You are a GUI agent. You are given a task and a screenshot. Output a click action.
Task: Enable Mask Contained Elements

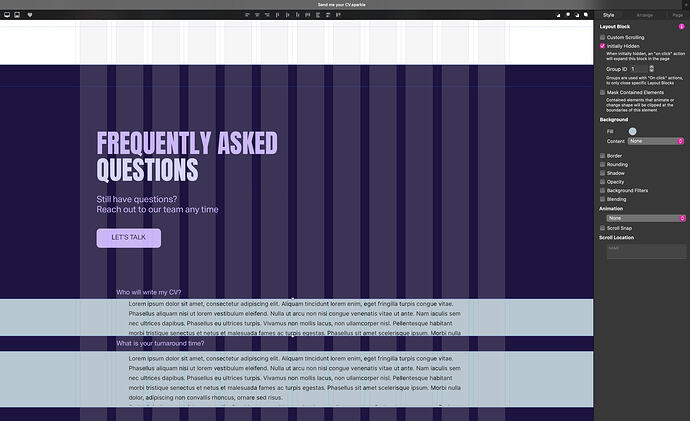click(x=602, y=92)
